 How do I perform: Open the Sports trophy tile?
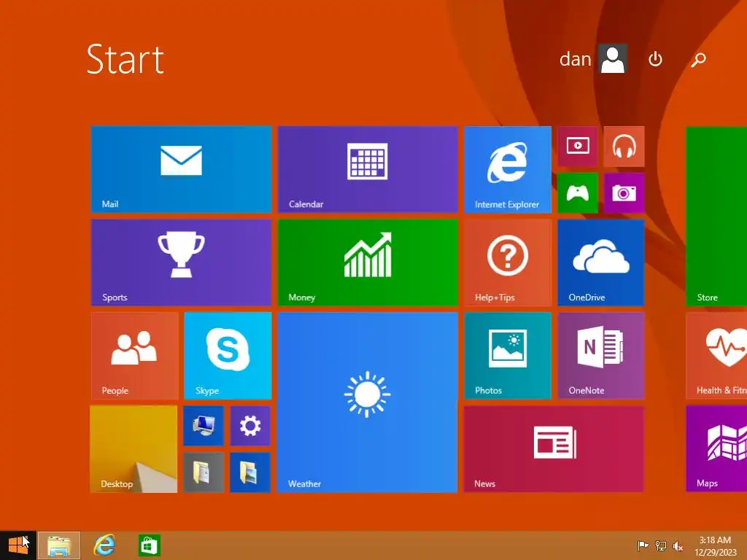tap(181, 262)
